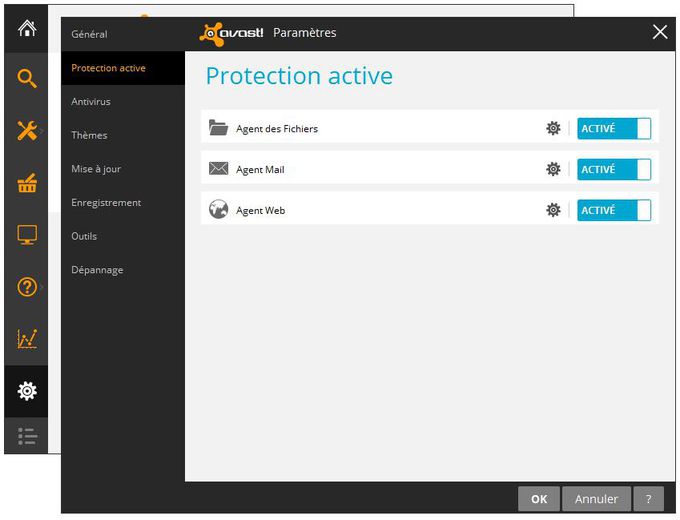Screen dimensions: 680x520
Task: Open Agent Web settings gear
Action: (553, 210)
